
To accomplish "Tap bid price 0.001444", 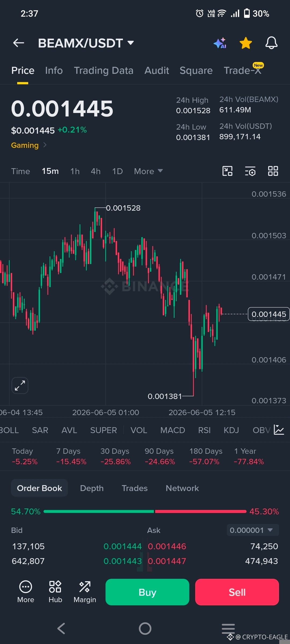I will pos(122,546).
